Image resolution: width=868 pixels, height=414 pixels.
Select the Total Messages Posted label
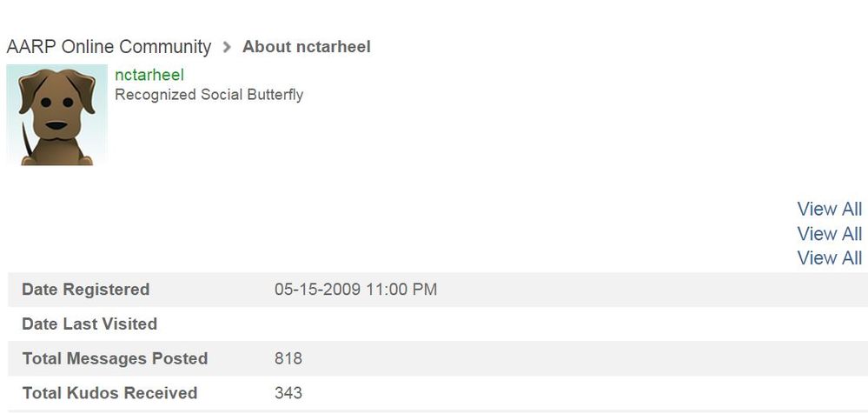(x=115, y=359)
